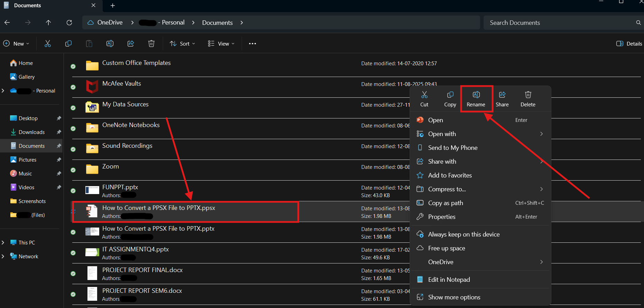Open the New item dropdown
Image resolution: width=644 pixels, height=308 pixels.
pyautogui.click(x=16, y=44)
